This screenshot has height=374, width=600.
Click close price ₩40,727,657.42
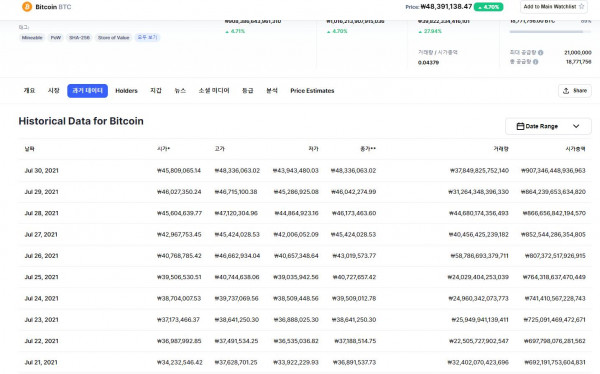click(354, 277)
